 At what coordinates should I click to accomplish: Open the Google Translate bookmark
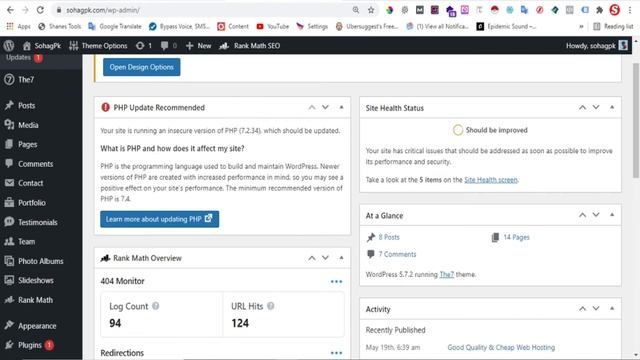(x=115, y=27)
